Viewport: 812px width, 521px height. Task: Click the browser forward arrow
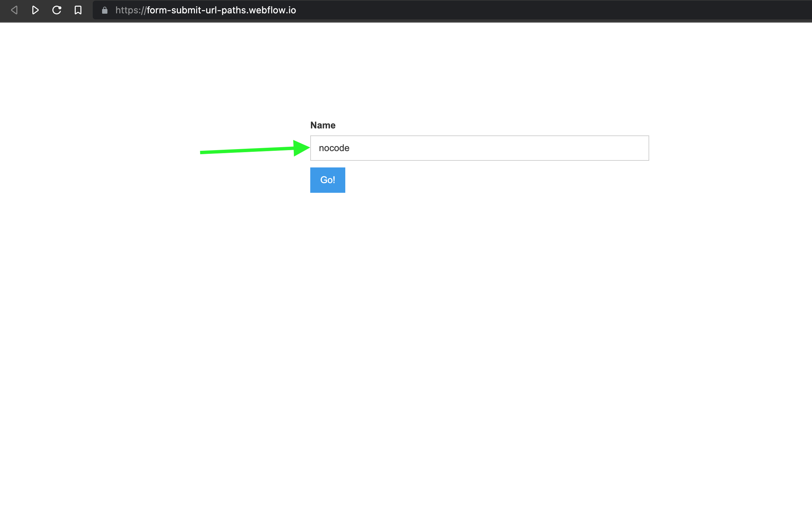point(35,10)
